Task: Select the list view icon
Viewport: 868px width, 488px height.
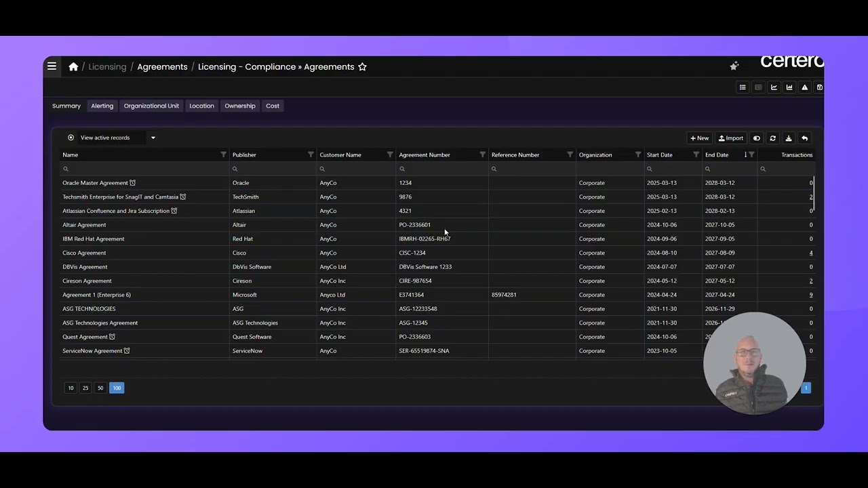Action: (743, 87)
